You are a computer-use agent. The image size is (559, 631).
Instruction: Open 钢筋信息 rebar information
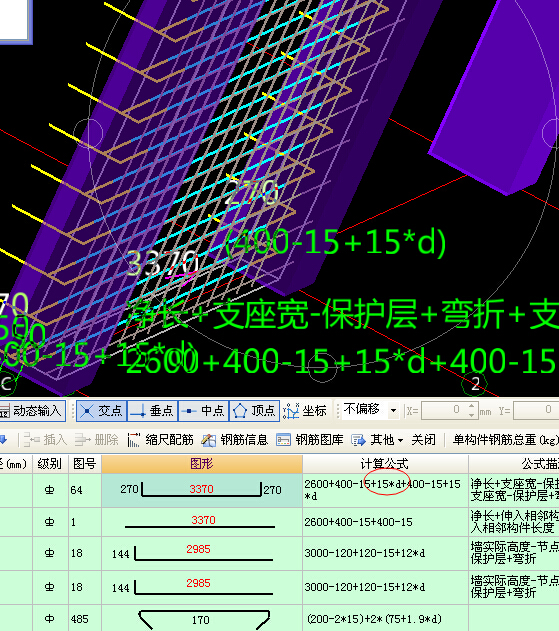[x=235, y=440]
